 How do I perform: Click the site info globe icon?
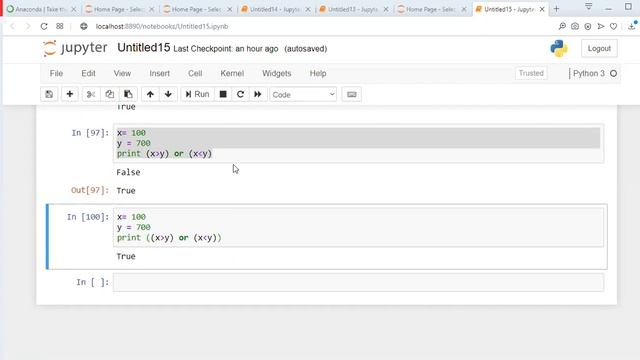[x=84, y=27]
